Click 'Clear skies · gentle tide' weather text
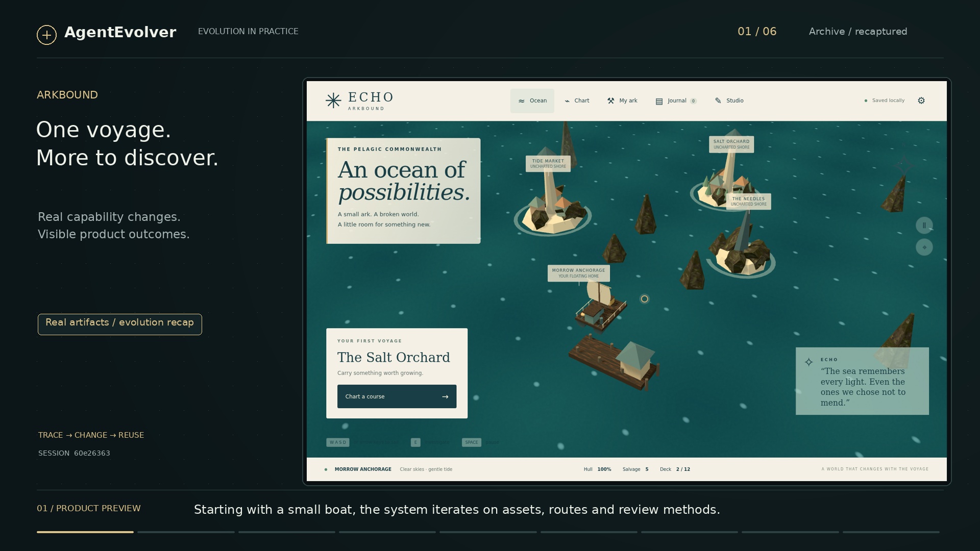 426,469
